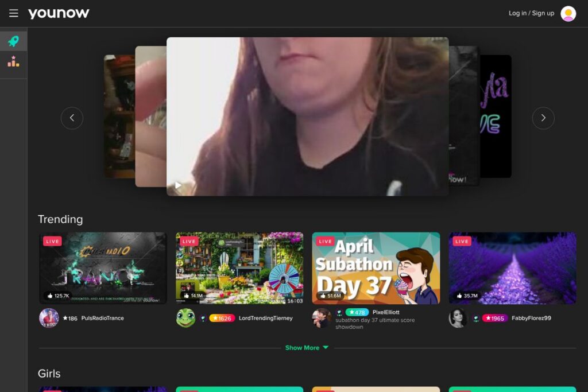Open the lavender field stream thumbnail
Screen dimensions: 588x392
tap(512, 268)
